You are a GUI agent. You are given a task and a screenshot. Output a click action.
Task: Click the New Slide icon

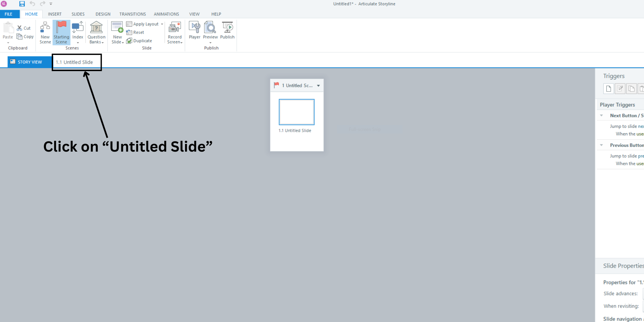(117, 28)
